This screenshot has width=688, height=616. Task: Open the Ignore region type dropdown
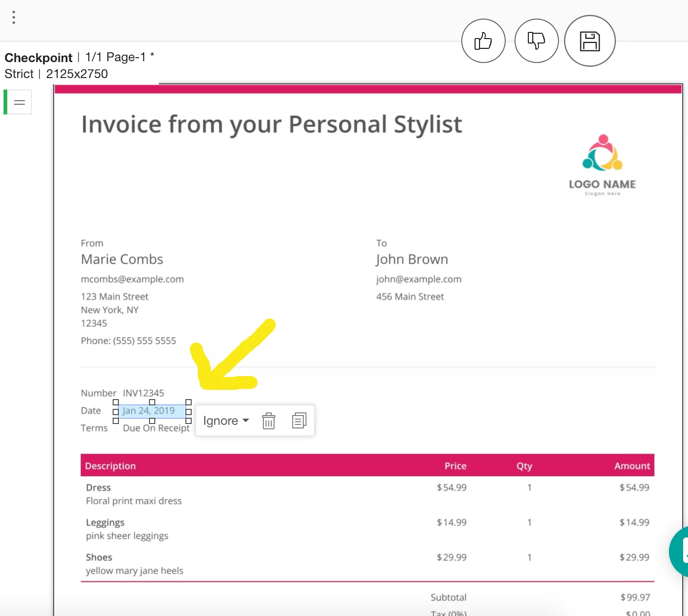pyautogui.click(x=226, y=420)
